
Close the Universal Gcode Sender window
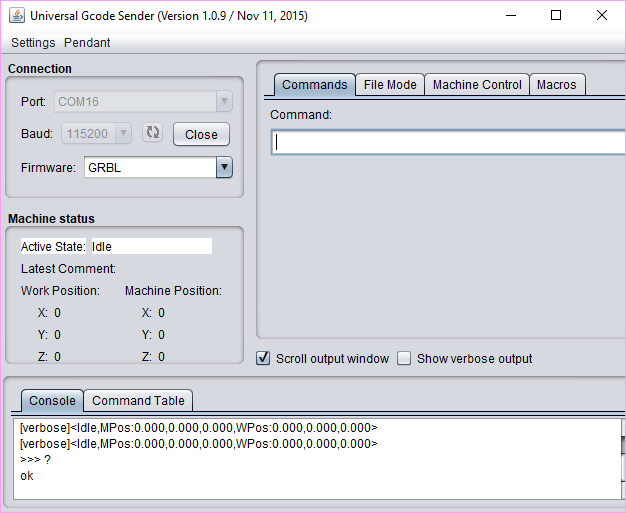click(x=602, y=16)
